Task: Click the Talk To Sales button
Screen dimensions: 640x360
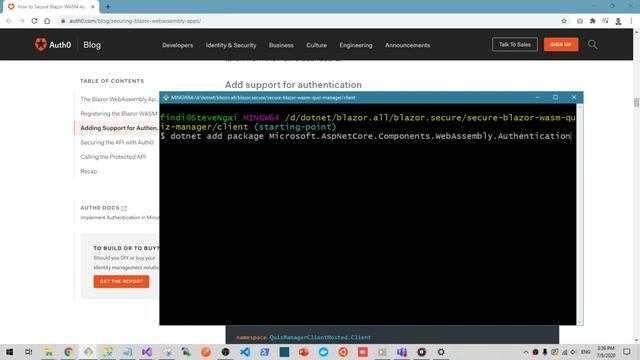Action: click(515, 44)
